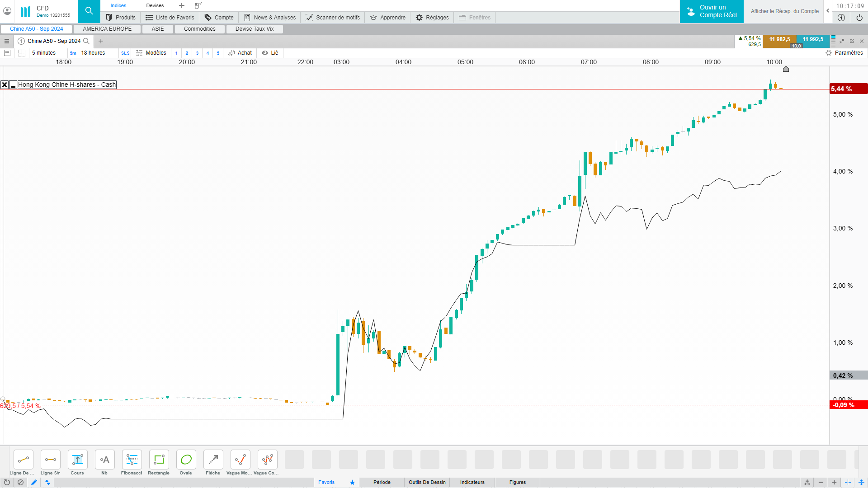
Task: Choose the Ovale shape tool
Action: point(186,460)
